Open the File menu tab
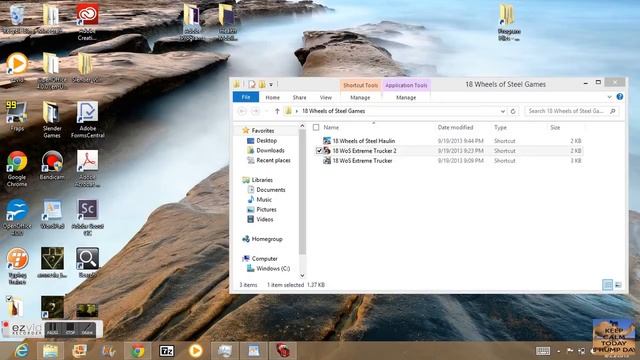The image size is (640, 360). tap(246, 97)
